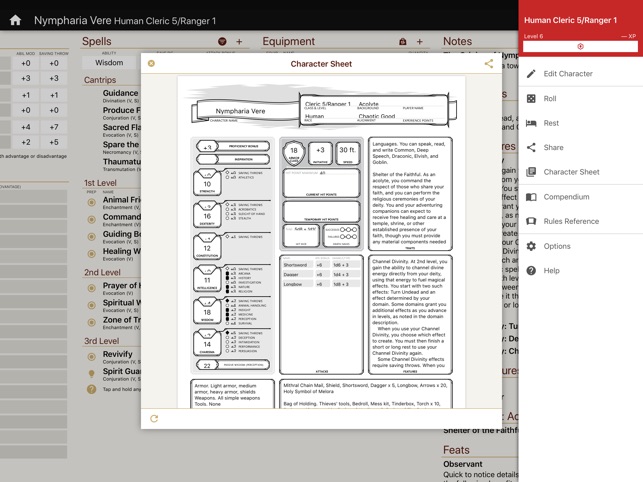Toggle prepared state for Revivify spell
643x482 pixels.
(x=92, y=357)
